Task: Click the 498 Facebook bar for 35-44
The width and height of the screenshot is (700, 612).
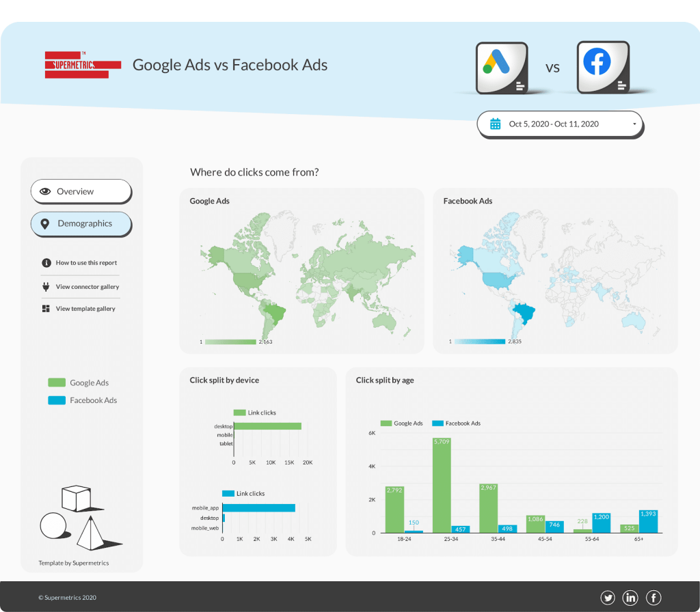Action: 508,529
